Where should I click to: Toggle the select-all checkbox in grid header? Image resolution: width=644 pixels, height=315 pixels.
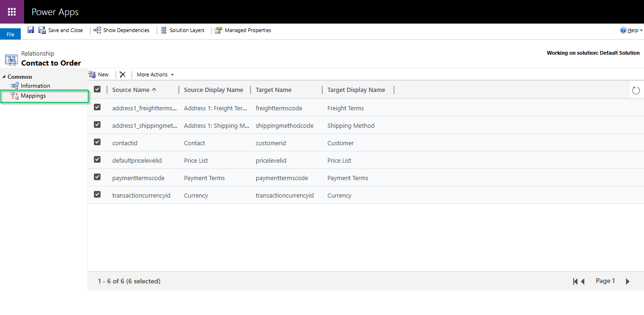97,89
